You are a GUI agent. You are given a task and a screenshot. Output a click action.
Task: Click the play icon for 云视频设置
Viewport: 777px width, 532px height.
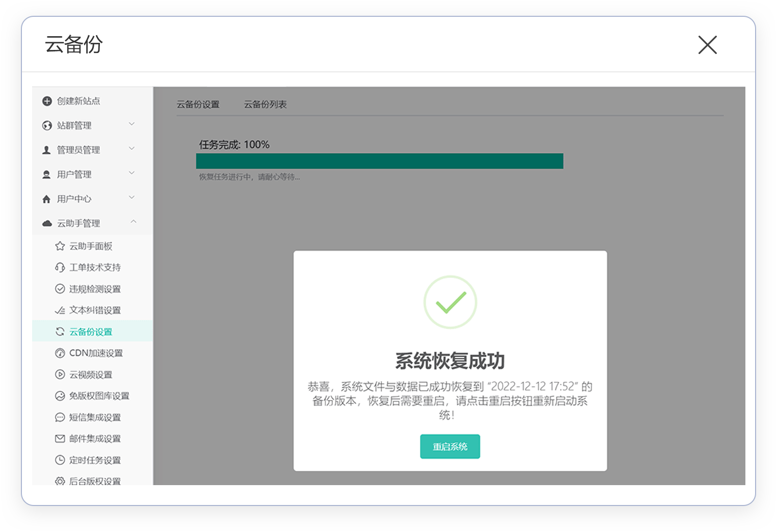pos(60,375)
